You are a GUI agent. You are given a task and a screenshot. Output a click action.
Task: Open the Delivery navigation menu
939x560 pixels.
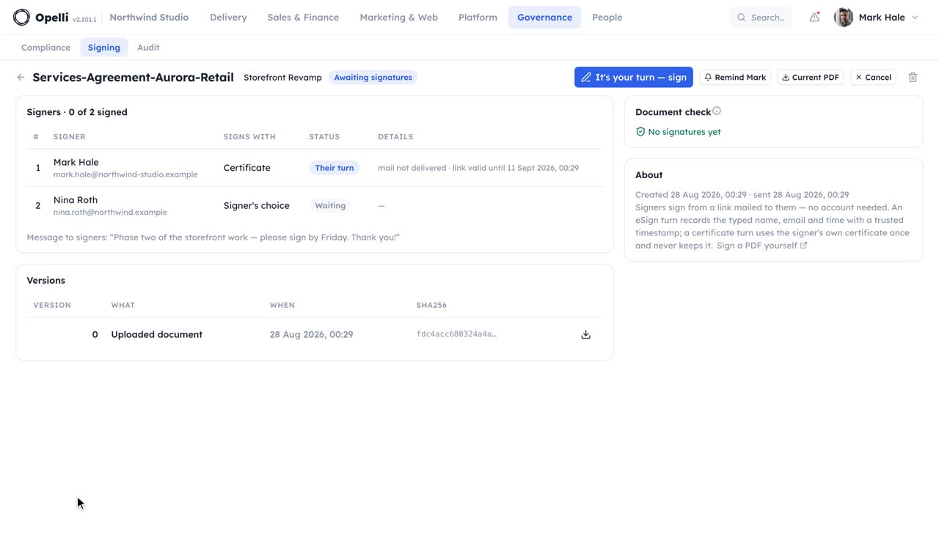(x=228, y=17)
